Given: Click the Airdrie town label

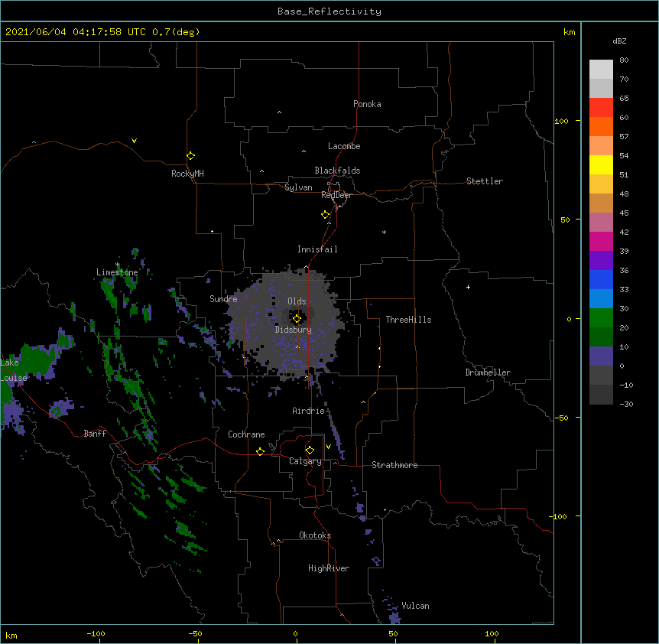Looking at the screenshot, I should [x=308, y=411].
